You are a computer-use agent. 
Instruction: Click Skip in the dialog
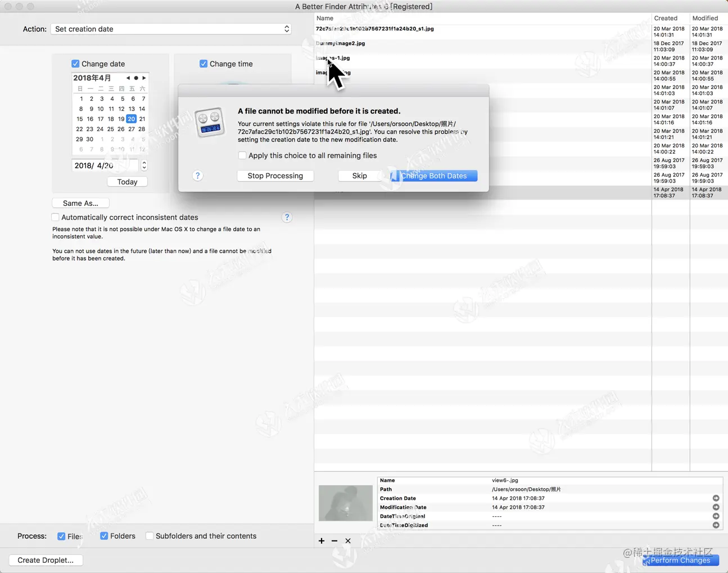pyautogui.click(x=360, y=176)
